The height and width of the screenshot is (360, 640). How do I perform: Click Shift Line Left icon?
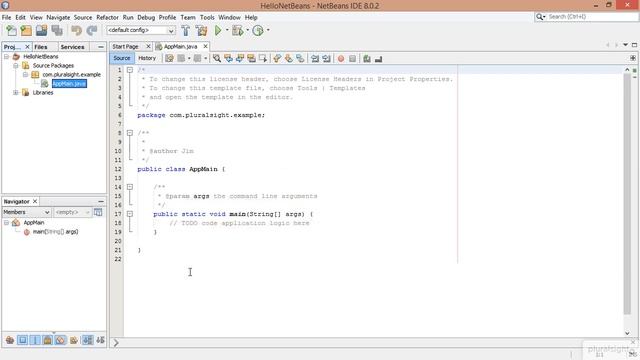tap(315, 59)
